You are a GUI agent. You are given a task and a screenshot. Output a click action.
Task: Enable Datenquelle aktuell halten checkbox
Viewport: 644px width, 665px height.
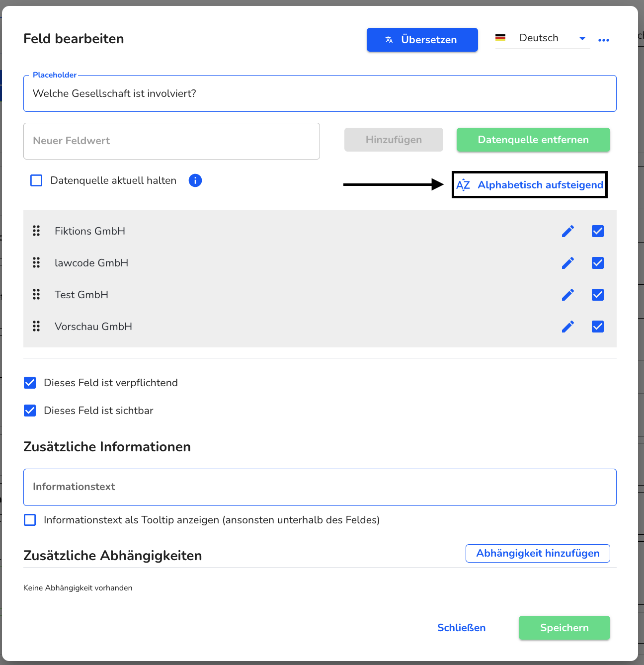36,180
